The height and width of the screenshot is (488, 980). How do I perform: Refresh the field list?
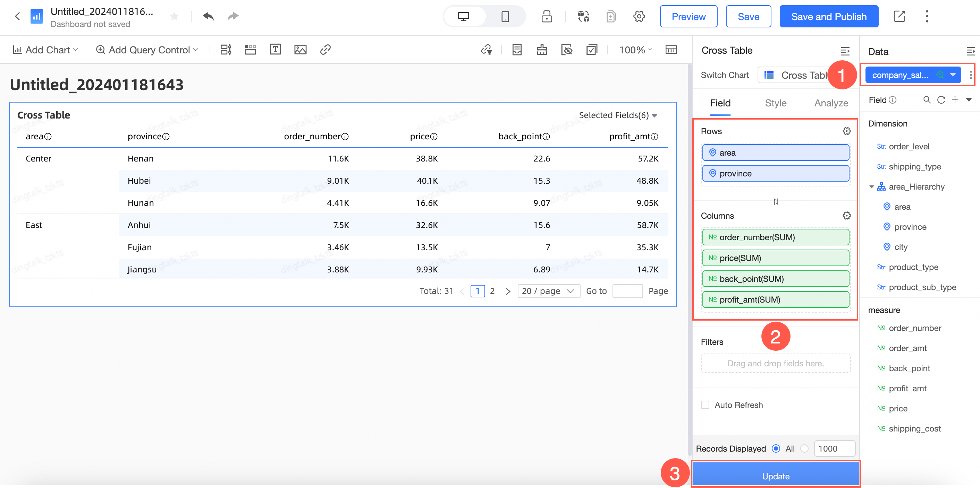pyautogui.click(x=941, y=100)
